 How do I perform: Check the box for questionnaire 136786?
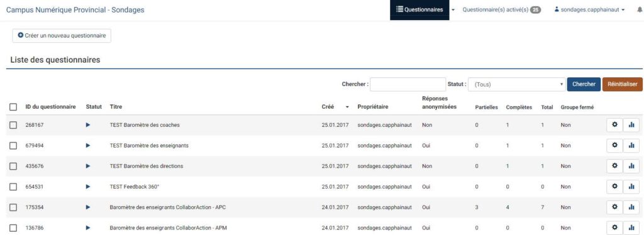click(x=13, y=227)
